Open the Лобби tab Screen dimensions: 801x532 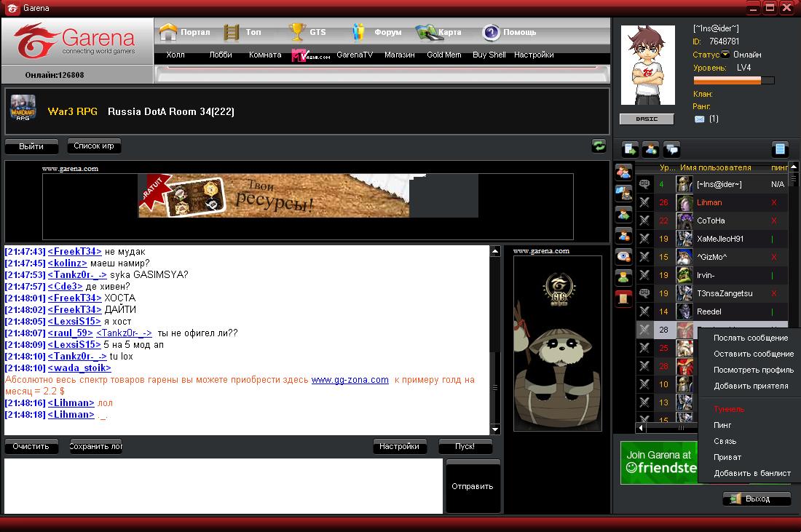coord(221,55)
